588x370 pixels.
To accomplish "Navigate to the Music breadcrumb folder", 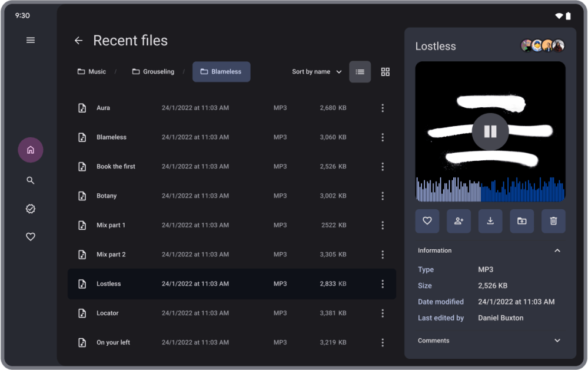I will point(92,72).
